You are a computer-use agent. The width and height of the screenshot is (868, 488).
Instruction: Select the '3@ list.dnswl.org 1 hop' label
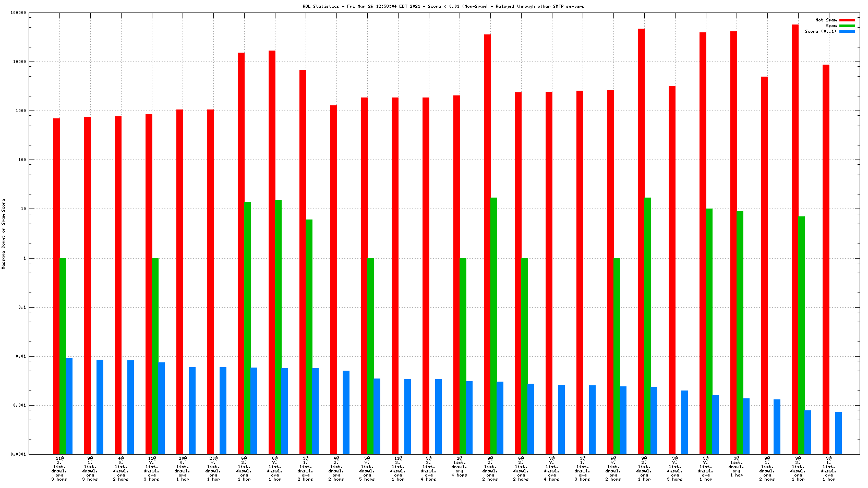(x=737, y=467)
